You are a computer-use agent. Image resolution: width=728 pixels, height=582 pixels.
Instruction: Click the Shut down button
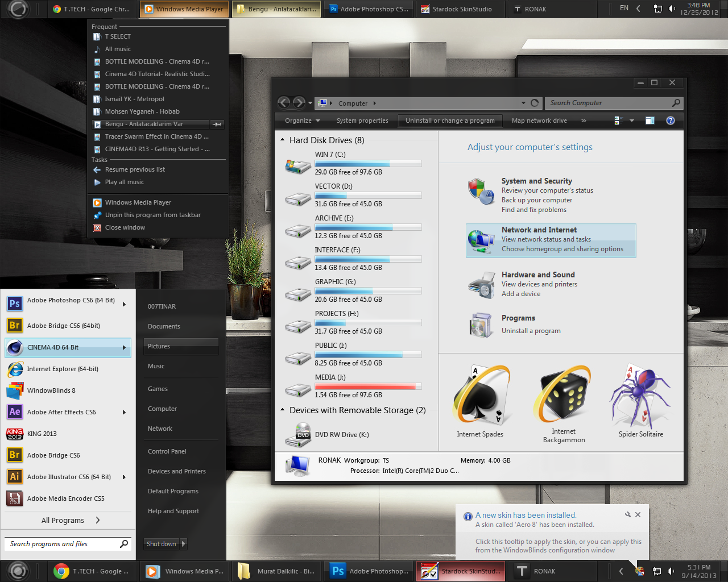coord(162,544)
